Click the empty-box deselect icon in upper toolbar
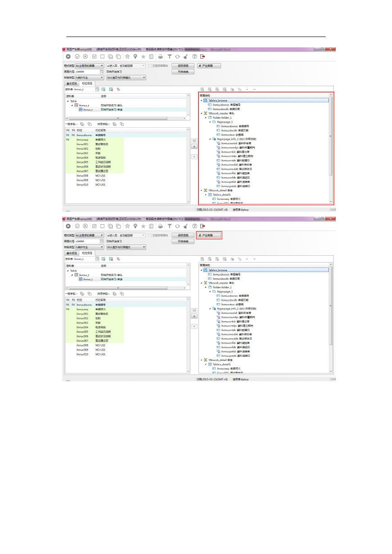This screenshot has width=392, height=554. point(102,56)
